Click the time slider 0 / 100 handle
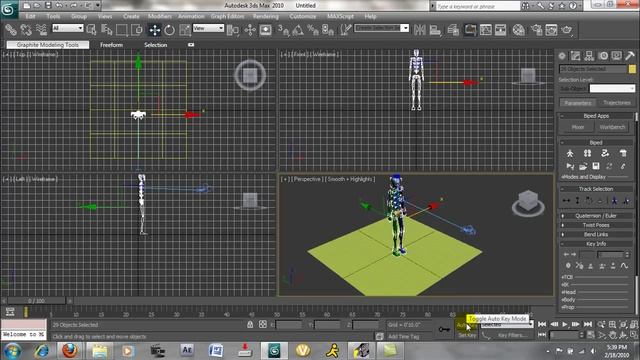 click(x=36, y=301)
